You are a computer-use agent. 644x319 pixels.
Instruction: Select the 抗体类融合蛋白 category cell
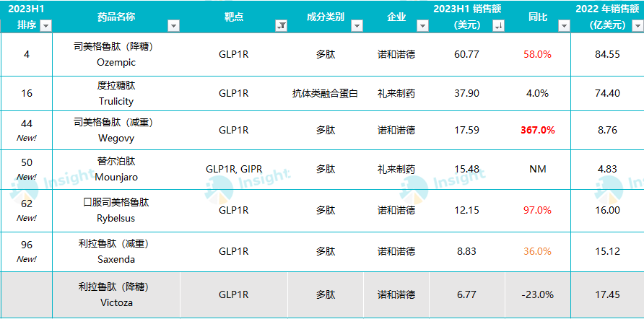[x=326, y=94]
